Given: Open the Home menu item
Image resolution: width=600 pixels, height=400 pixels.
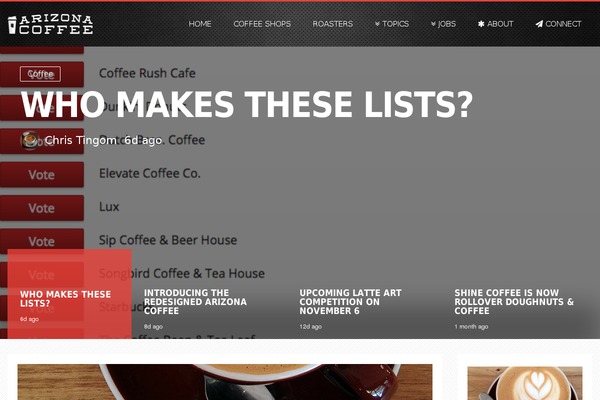Looking at the screenshot, I should [200, 24].
